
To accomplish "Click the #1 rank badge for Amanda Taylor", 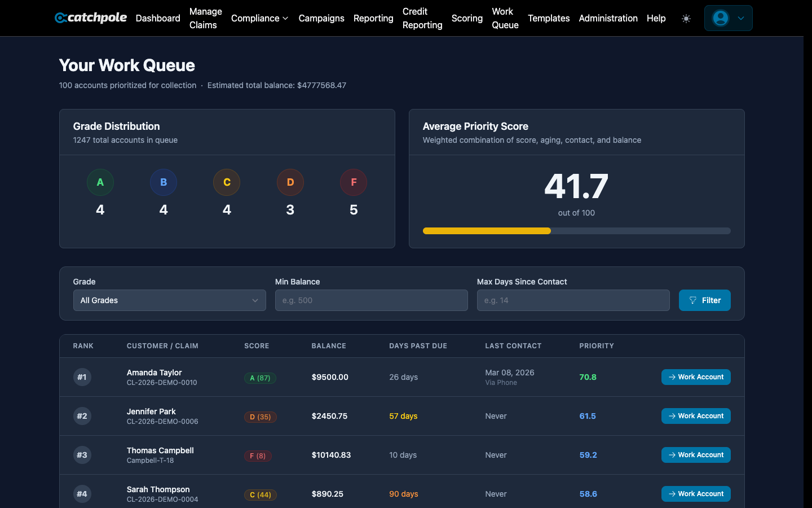I will click(82, 377).
